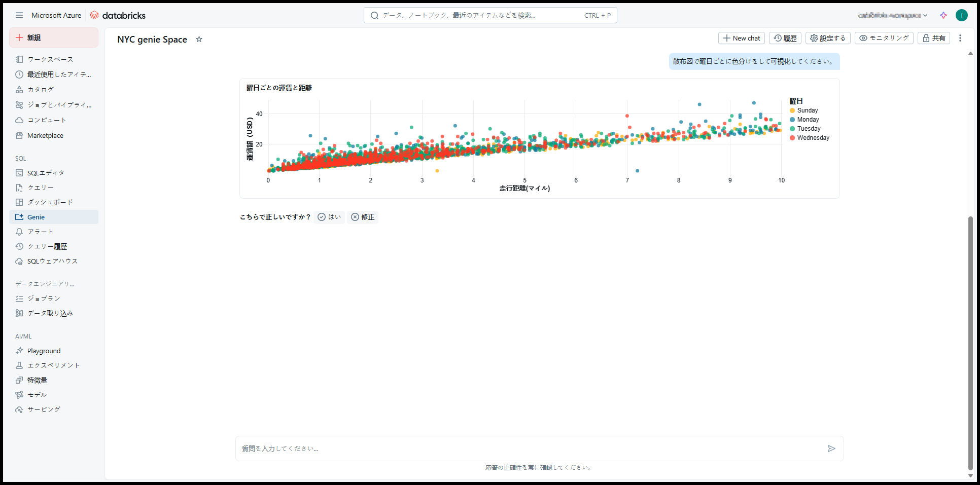This screenshot has height=485, width=980.
Task: Open Marketplace from the sidebar
Action: click(x=45, y=136)
